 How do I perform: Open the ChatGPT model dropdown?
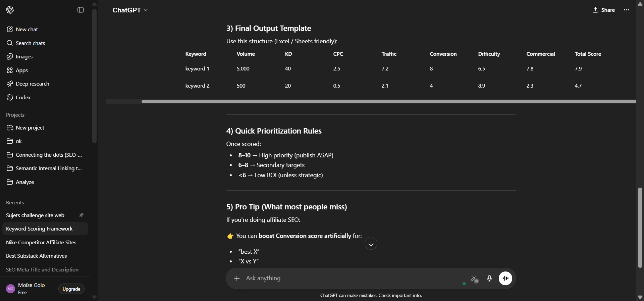[130, 10]
